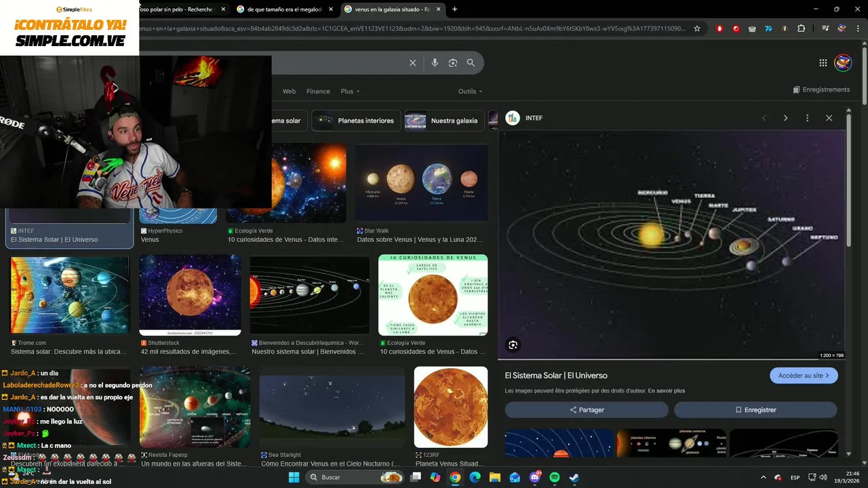Show previous image in preview panel
Viewport: 868px width, 488px height.
coord(764,118)
